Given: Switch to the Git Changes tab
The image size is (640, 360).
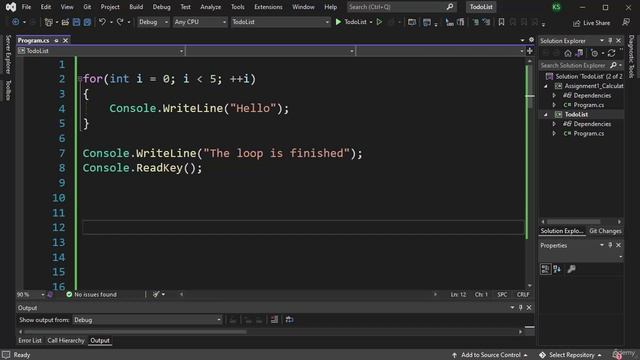Looking at the screenshot, I should click(x=605, y=231).
